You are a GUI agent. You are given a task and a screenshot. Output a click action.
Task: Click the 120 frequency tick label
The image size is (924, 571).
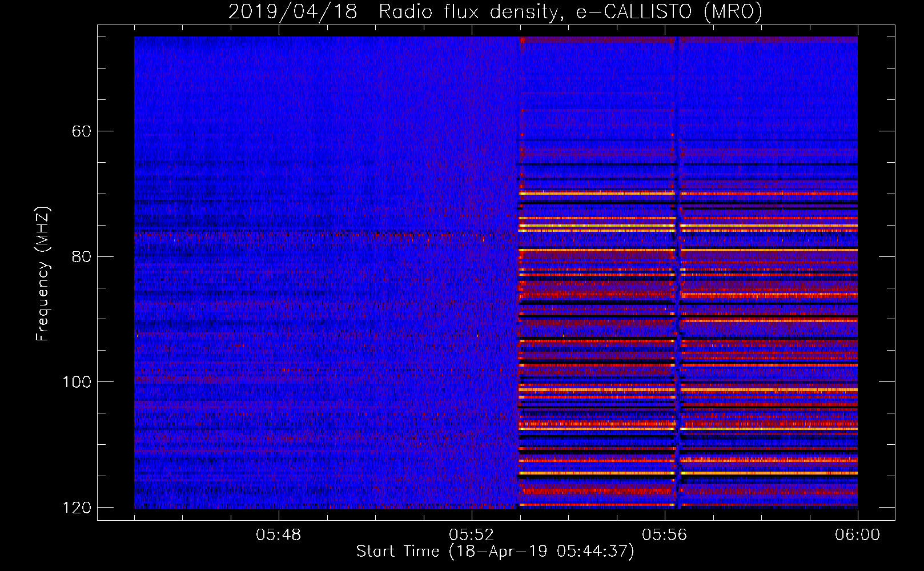pyautogui.click(x=77, y=508)
